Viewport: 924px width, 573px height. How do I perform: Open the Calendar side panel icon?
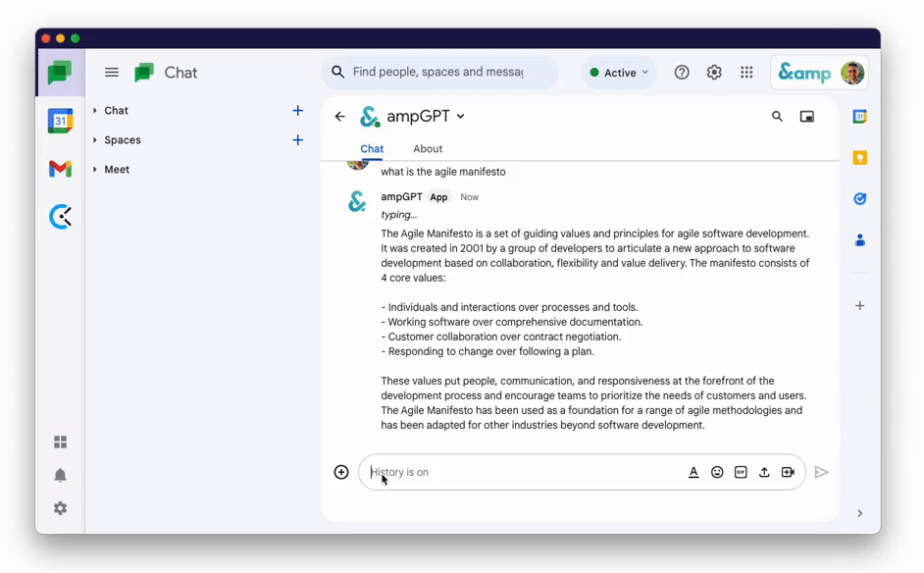(x=860, y=117)
